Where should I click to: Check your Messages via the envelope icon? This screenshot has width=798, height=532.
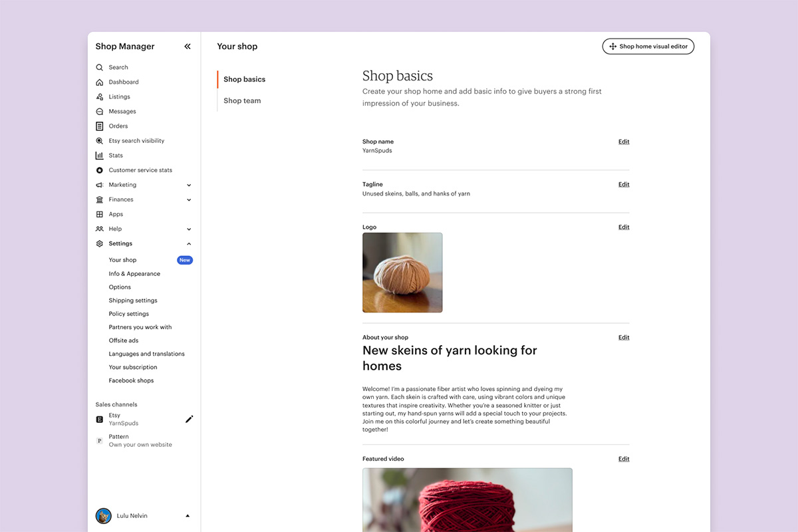98,111
